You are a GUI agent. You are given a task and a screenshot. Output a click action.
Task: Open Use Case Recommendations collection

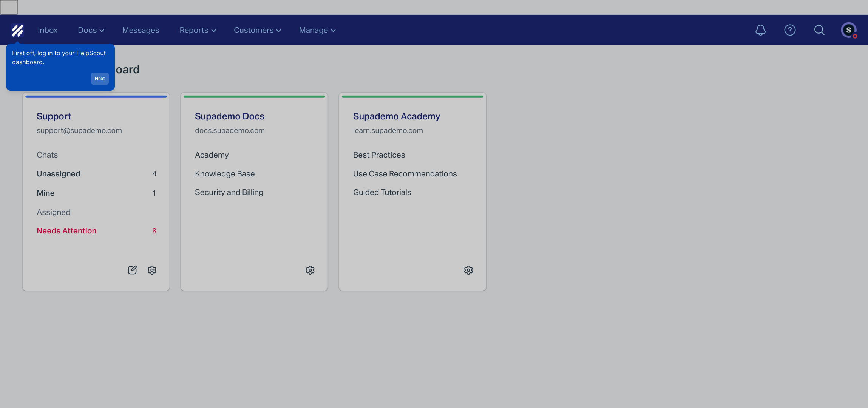pyautogui.click(x=405, y=174)
